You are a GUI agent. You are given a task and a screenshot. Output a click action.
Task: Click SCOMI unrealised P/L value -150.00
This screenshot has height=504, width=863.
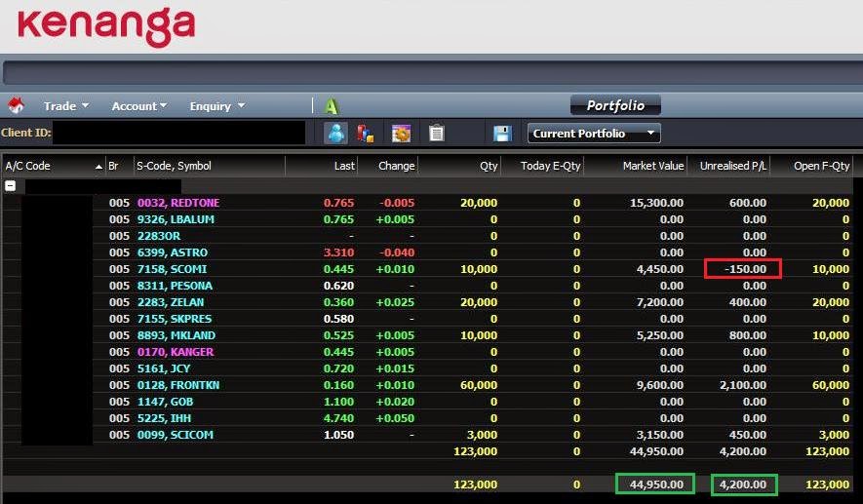tap(745, 269)
